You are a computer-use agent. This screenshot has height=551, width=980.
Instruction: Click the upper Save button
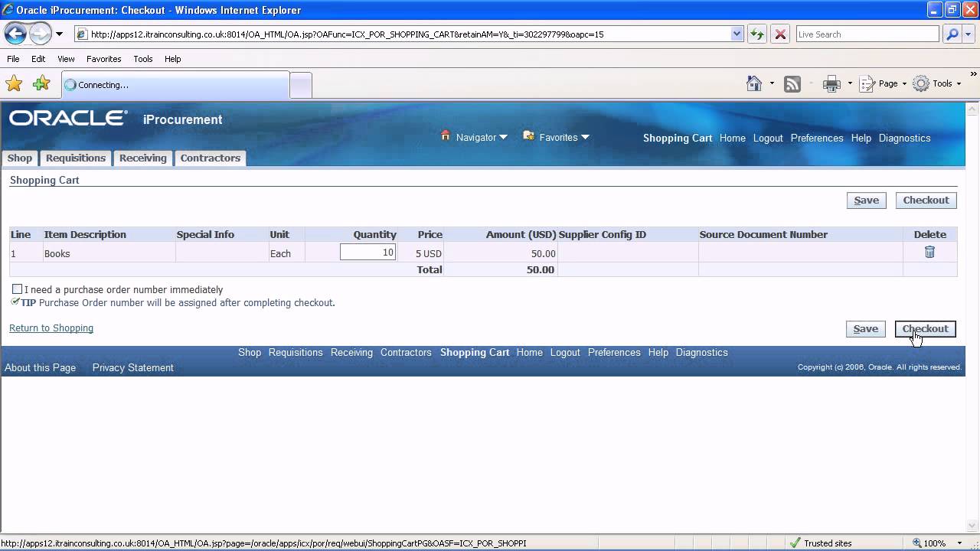click(867, 201)
